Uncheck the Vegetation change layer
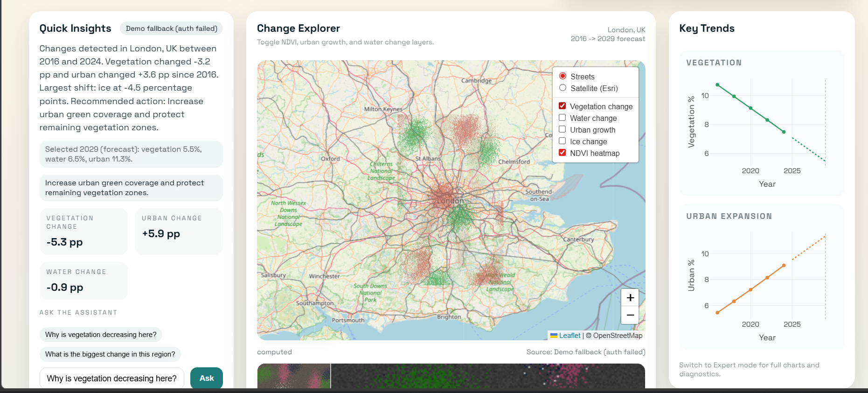The image size is (868, 393). click(x=562, y=106)
